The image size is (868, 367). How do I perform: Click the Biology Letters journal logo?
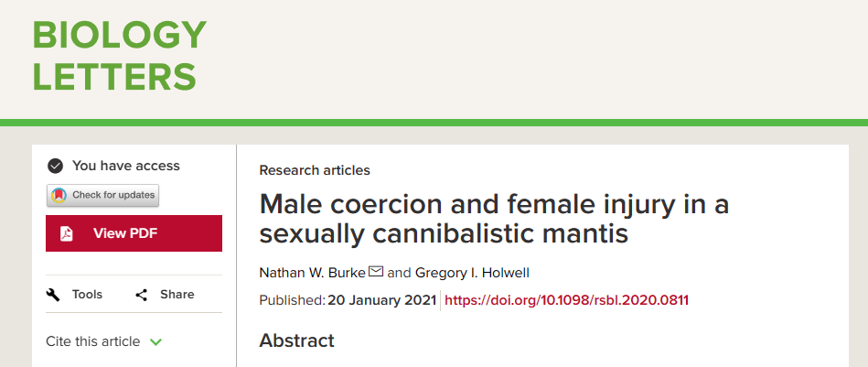pos(119,56)
